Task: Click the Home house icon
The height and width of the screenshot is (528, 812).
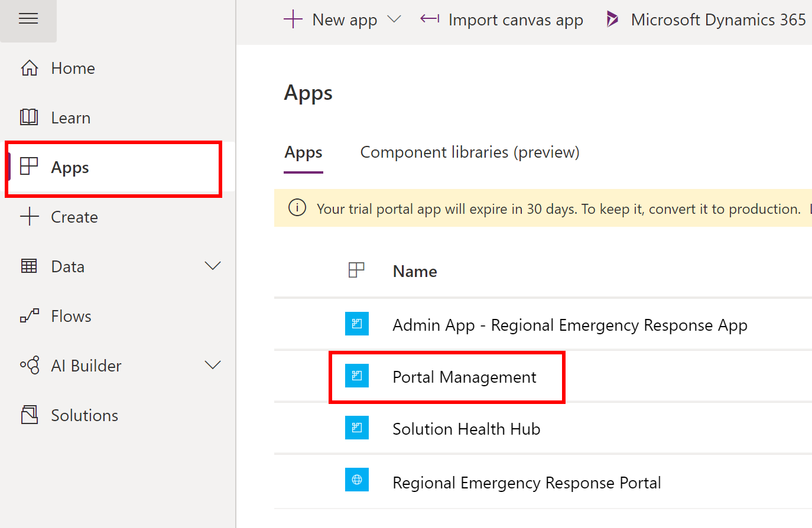Action: (x=30, y=68)
